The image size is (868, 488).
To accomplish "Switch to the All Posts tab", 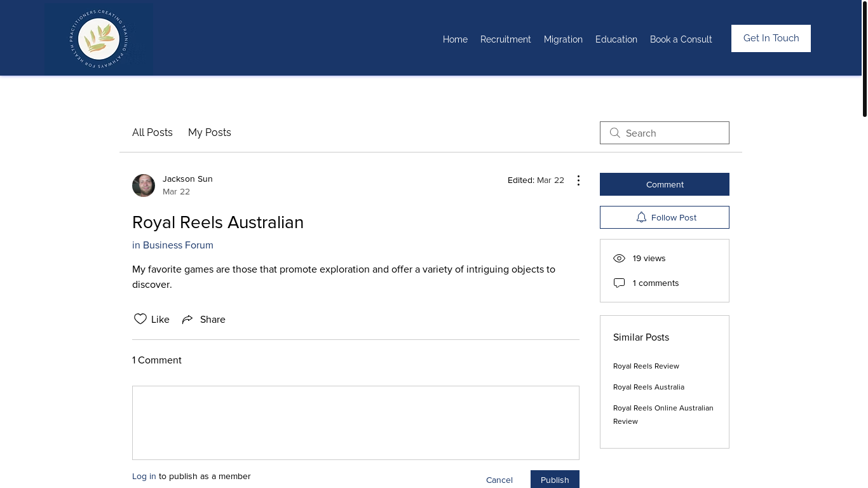I will tap(153, 132).
